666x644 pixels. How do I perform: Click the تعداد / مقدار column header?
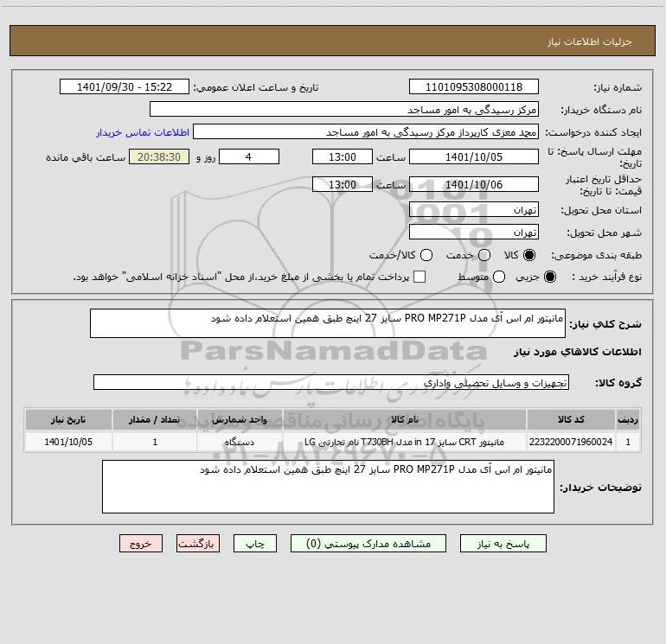[x=155, y=419]
